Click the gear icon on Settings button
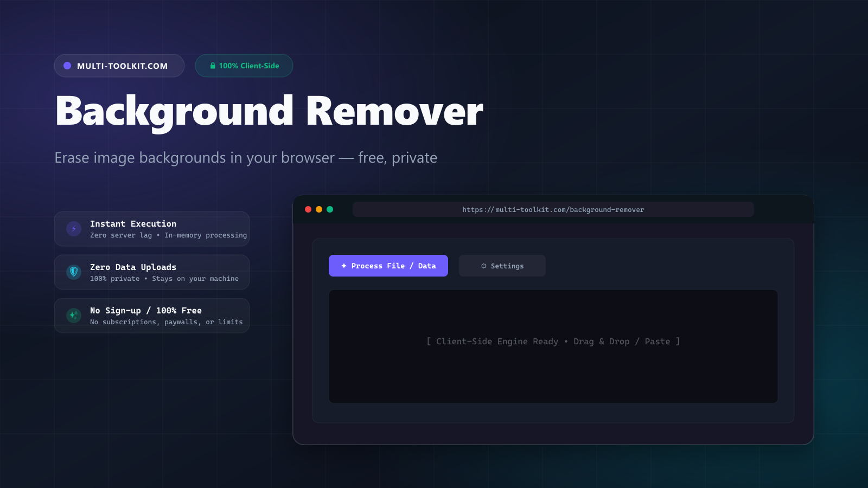The width and height of the screenshot is (868, 488). [484, 266]
